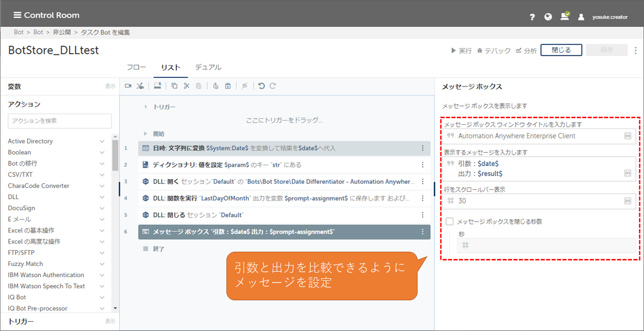Open options menu for row 5 DLL: 閉じる

click(423, 215)
